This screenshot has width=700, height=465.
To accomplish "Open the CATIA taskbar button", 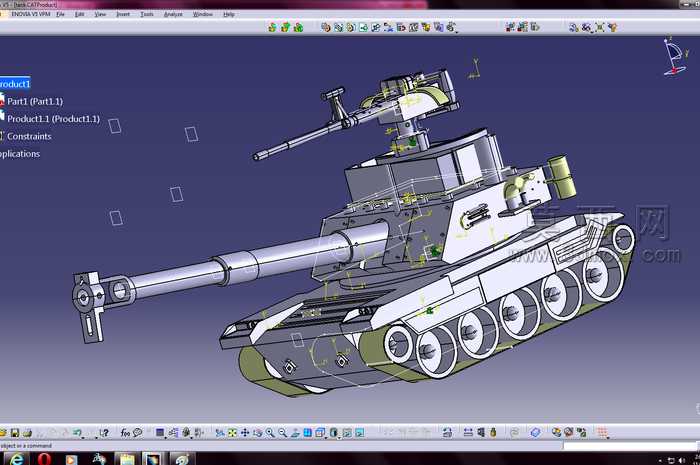I will [x=152, y=459].
